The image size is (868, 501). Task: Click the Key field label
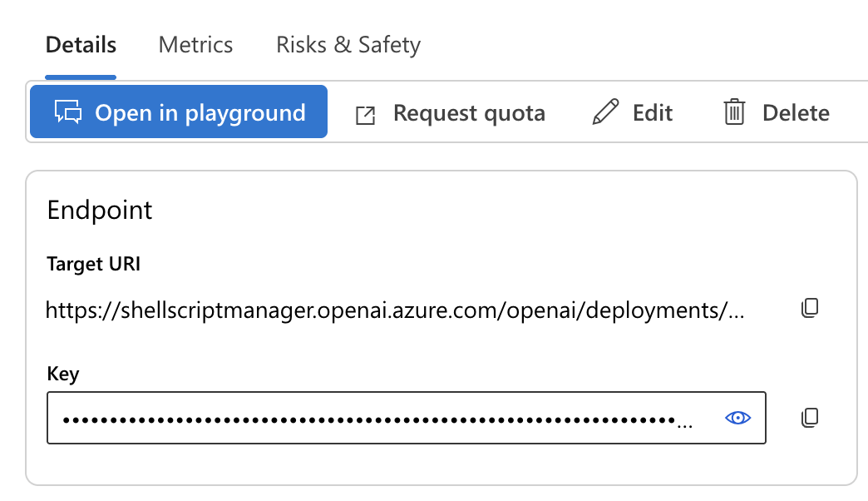(x=63, y=374)
